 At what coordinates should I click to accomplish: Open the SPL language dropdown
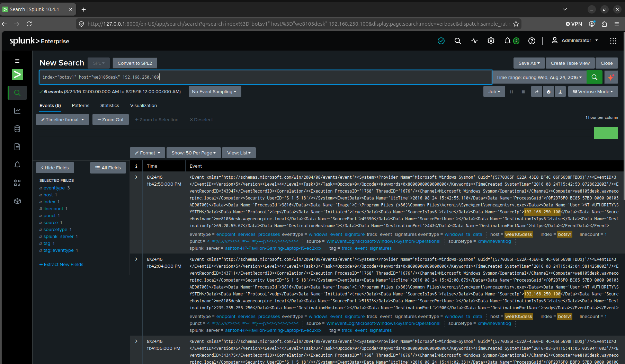coord(99,63)
